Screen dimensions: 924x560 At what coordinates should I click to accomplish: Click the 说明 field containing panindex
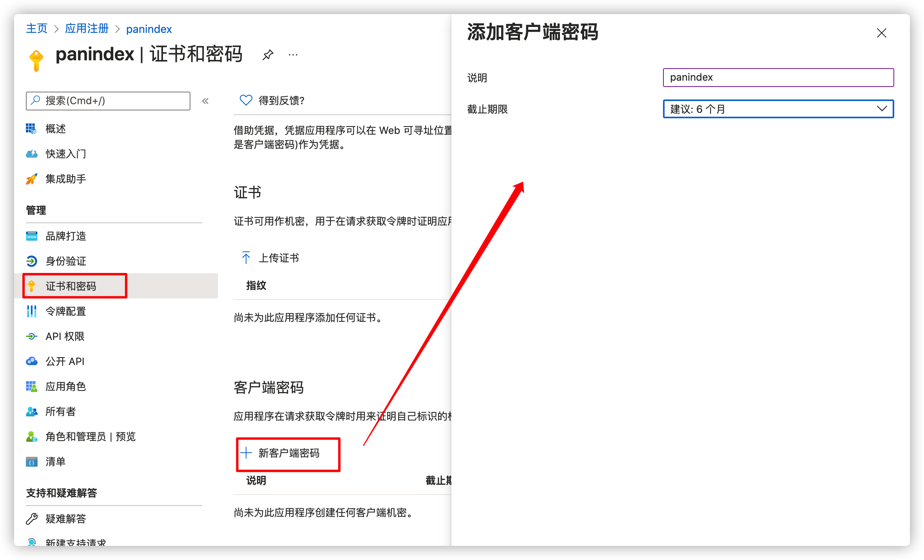click(778, 77)
